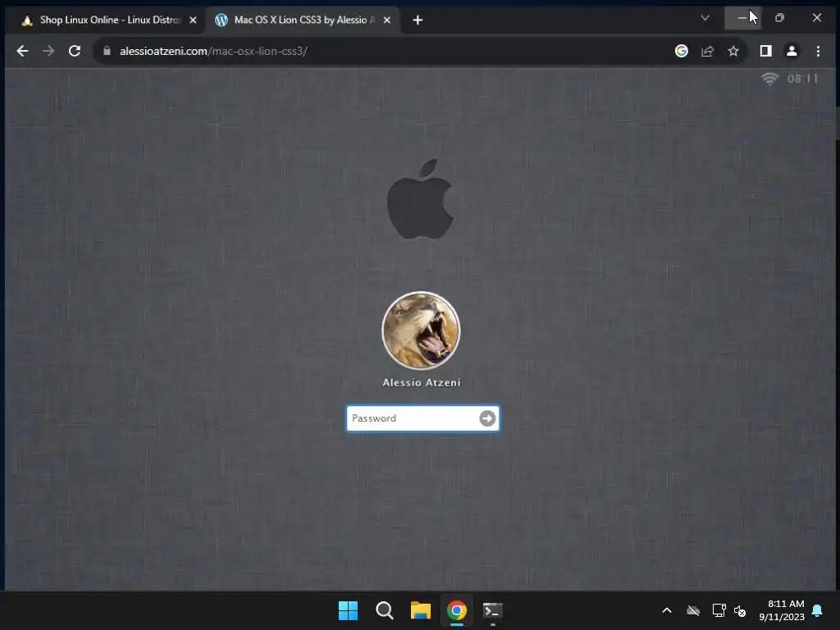Reload the current page
Viewport: 840px width, 630px height.
tap(75, 51)
